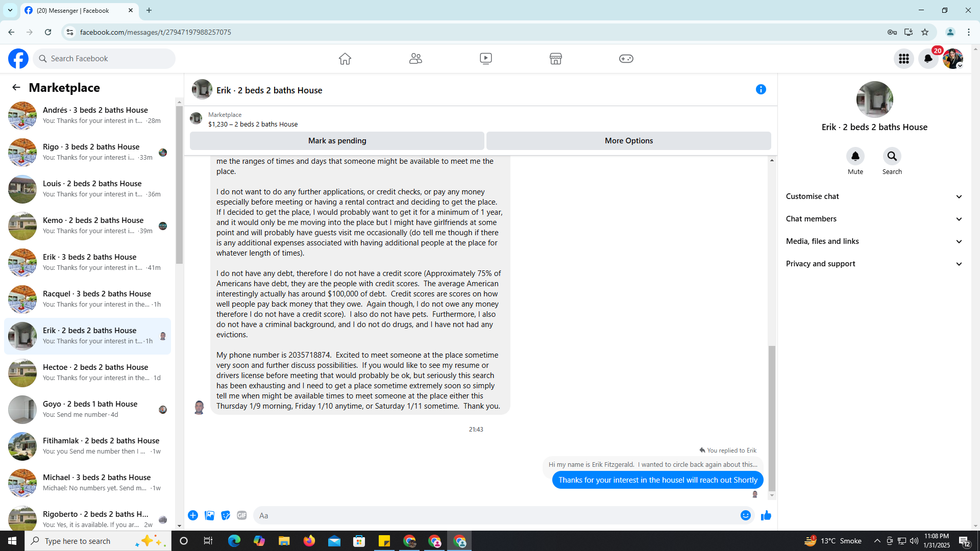This screenshot has width=980, height=551.
Task: Open Chrome's three-dot menu
Action: pyautogui.click(x=969, y=32)
